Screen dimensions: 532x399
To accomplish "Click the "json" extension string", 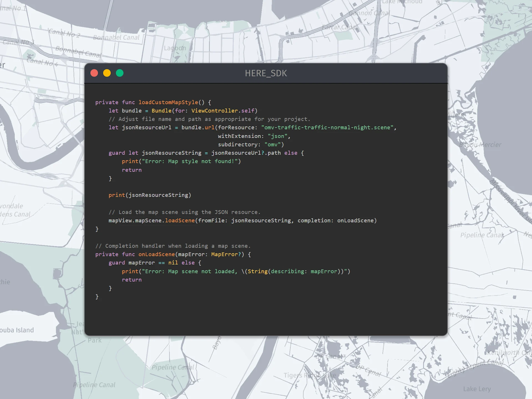I will coord(277,136).
